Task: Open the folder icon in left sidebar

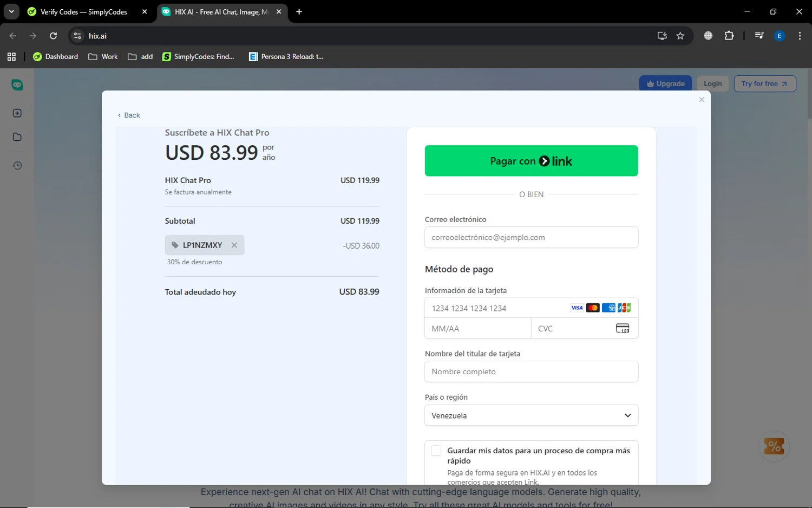Action: pyautogui.click(x=17, y=137)
